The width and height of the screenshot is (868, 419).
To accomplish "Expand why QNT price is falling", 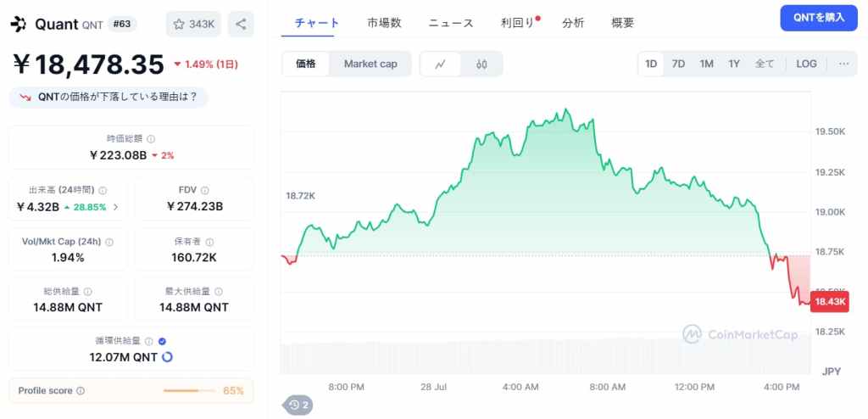I will (108, 97).
